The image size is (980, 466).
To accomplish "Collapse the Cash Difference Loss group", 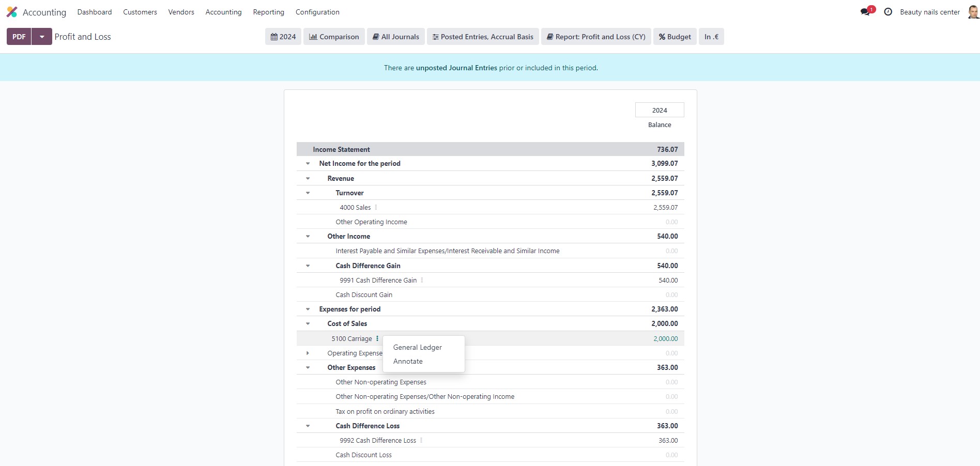I will click(x=308, y=426).
